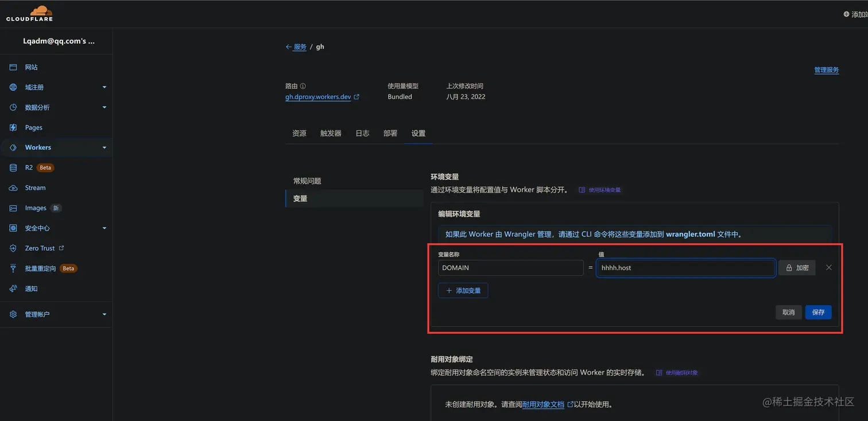Click the Zero Trust shield icon
868x421 pixels.
coord(13,248)
